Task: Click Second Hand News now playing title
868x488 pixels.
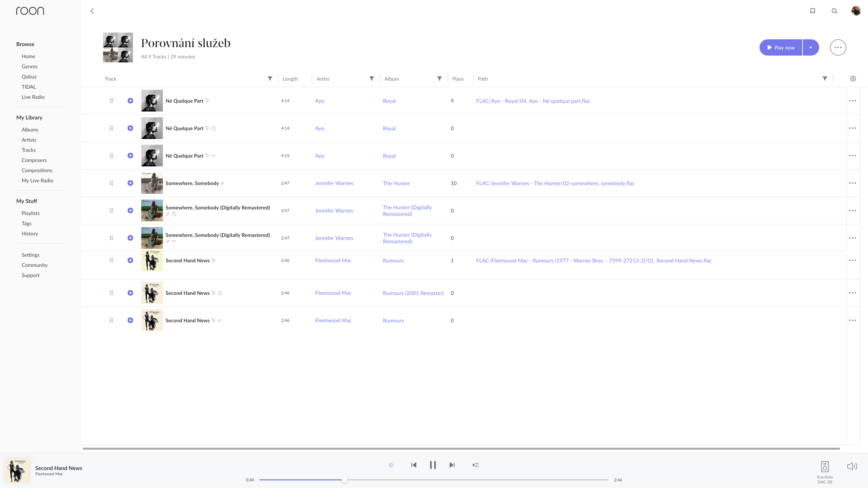Action: coord(59,468)
